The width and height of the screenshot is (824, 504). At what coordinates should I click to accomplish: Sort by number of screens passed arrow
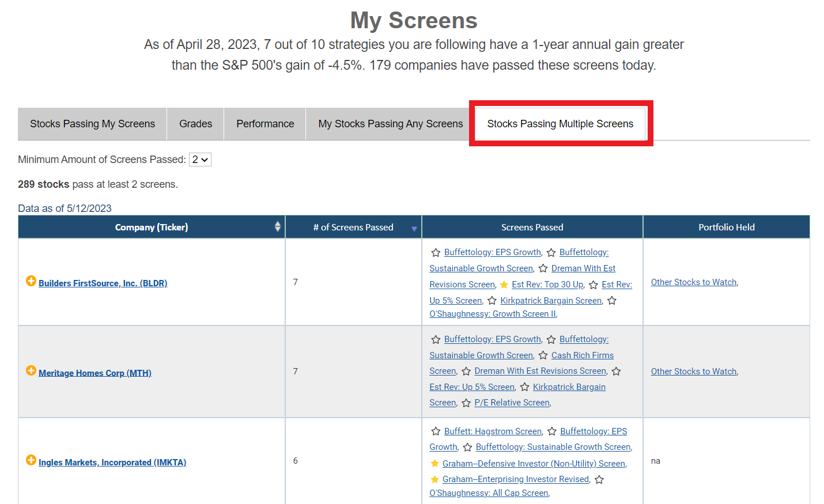click(x=414, y=229)
